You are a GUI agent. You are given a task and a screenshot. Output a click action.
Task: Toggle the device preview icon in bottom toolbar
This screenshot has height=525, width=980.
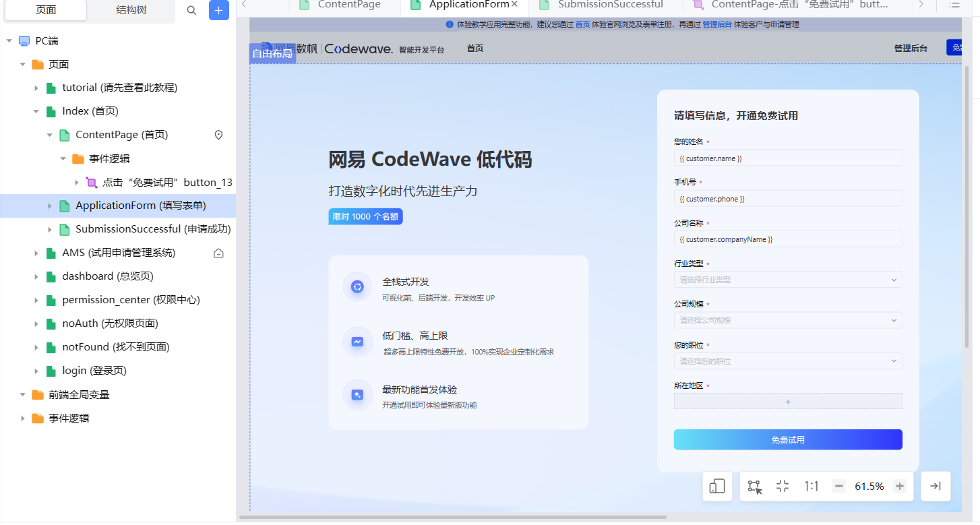717,486
